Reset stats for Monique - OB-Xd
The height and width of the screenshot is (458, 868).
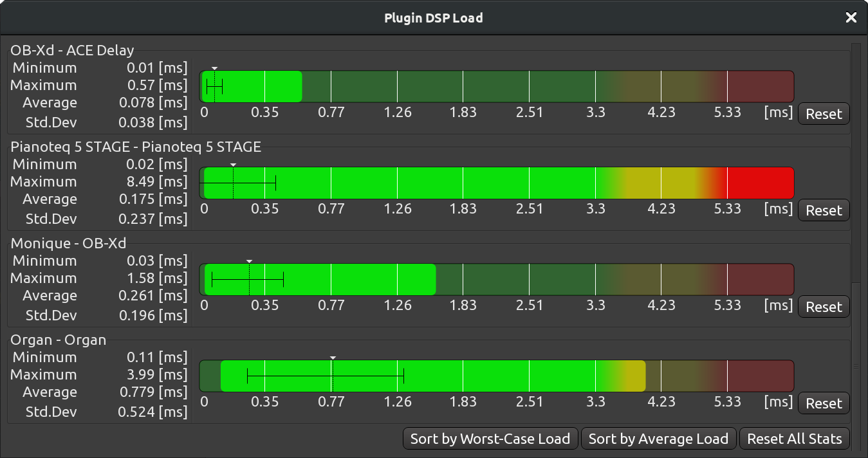click(824, 307)
